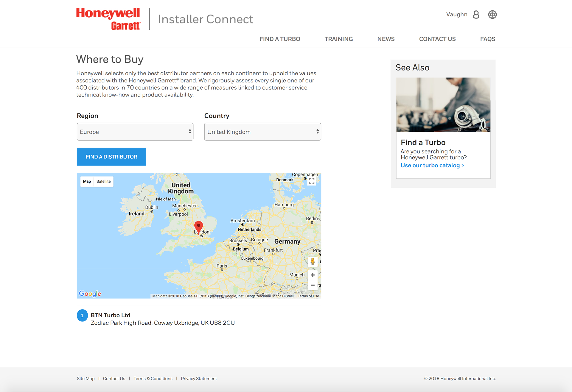
Task: Go to News menu item
Action: coord(386,39)
